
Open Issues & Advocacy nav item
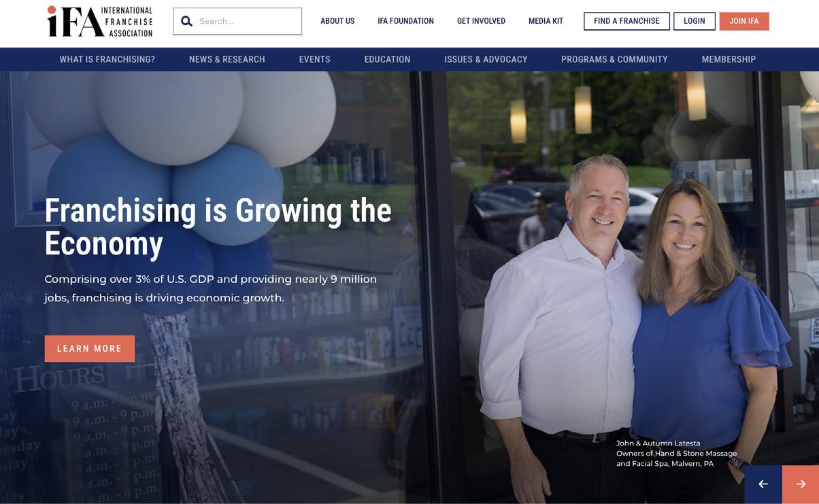point(486,59)
